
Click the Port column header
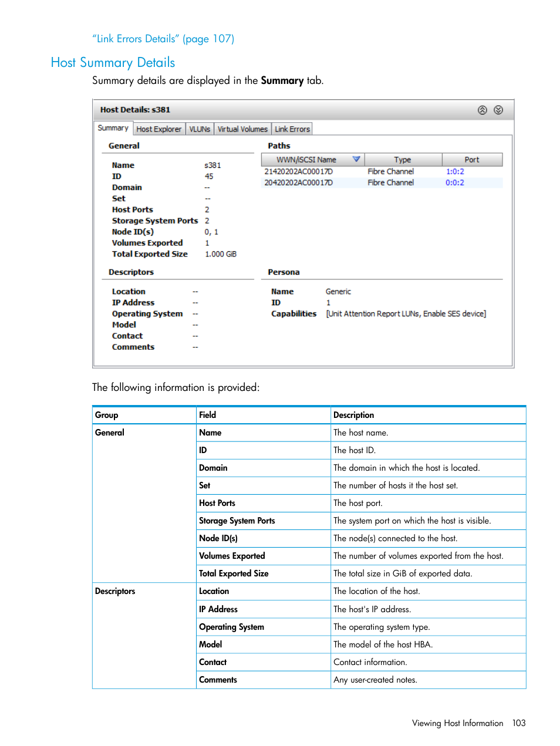472,160
